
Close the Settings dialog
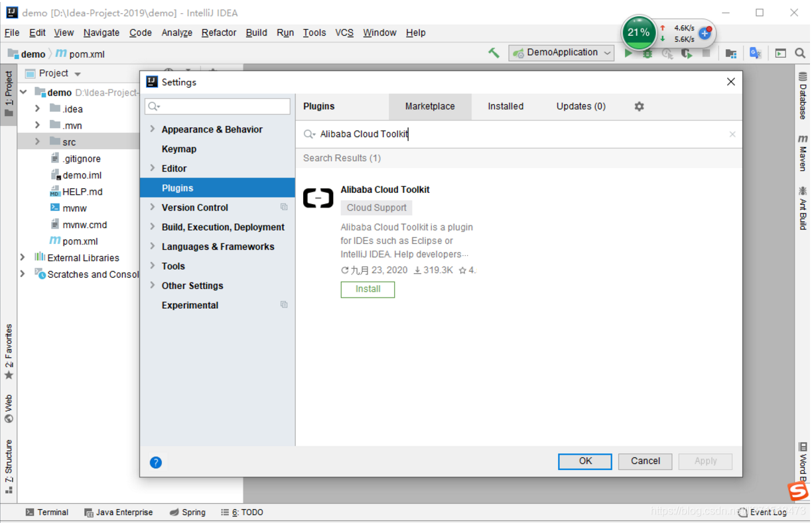coord(731,82)
